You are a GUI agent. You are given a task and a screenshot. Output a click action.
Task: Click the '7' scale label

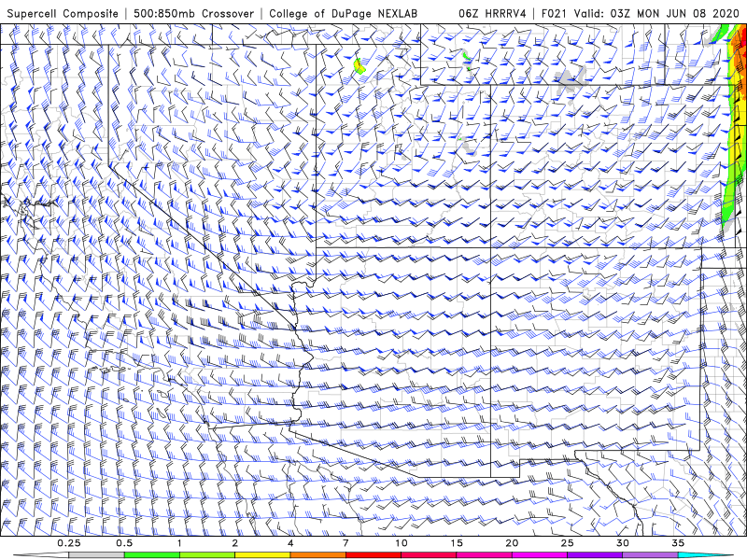pyautogui.click(x=345, y=543)
